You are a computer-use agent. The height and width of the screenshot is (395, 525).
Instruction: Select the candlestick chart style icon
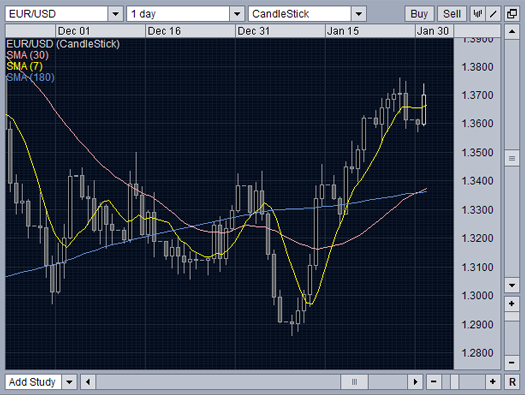477,14
